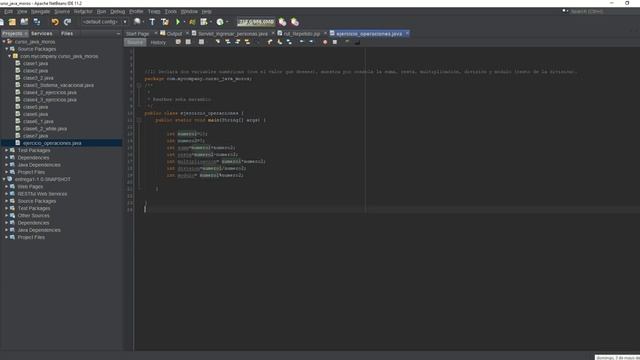
Task: Click the fold toggle beside Javadoc comment
Action: click(x=139, y=85)
